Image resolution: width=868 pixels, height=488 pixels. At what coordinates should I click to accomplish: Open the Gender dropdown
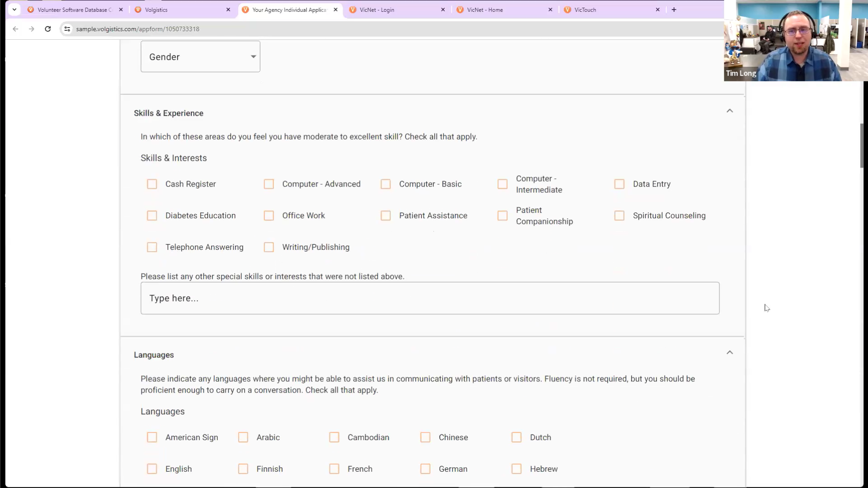point(200,57)
